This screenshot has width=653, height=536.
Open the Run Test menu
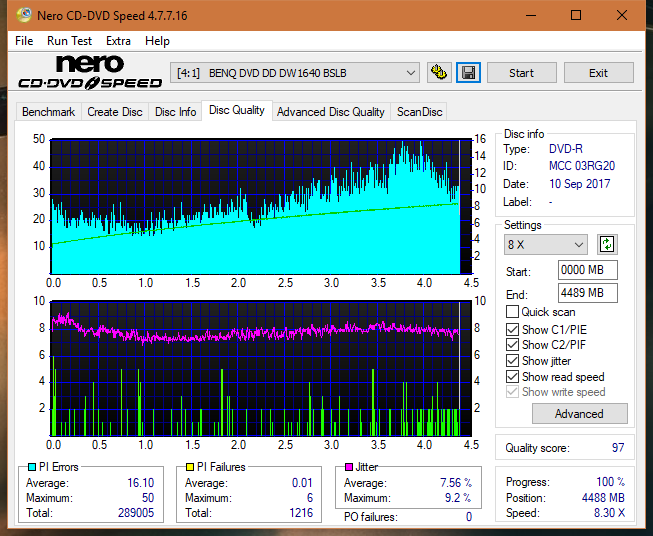(x=69, y=41)
